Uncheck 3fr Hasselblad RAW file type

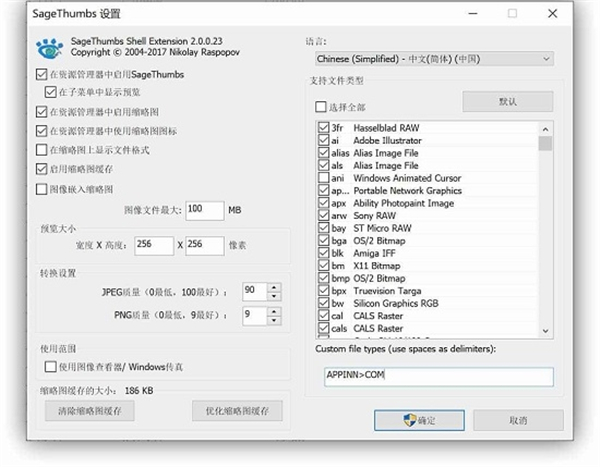324,127
